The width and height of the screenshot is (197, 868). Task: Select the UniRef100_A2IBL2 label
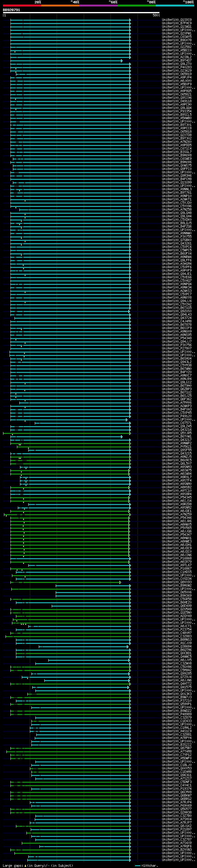pyautogui.click(x=177, y=57)
